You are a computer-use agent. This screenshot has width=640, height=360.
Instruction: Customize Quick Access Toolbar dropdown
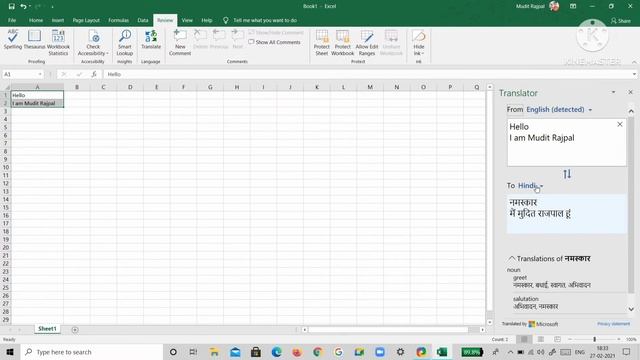52,7
